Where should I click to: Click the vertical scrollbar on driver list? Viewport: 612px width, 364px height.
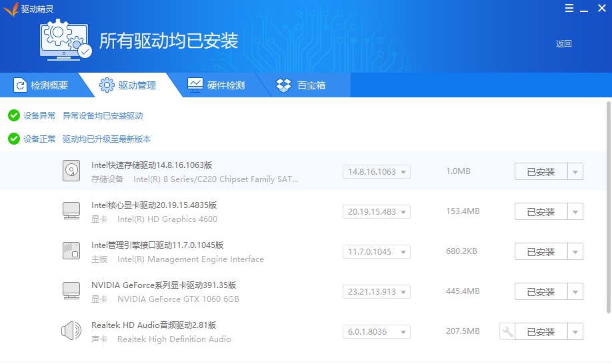607,207
